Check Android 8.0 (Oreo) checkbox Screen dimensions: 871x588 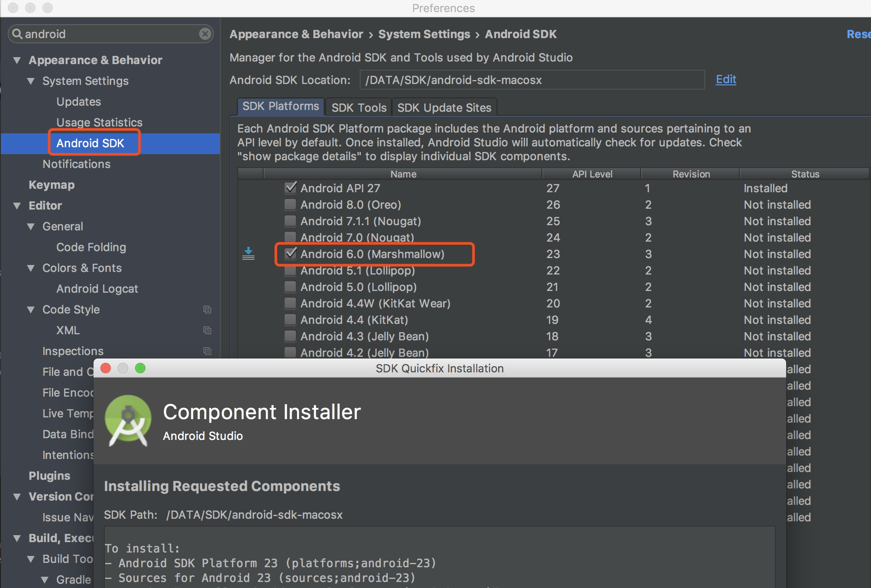[x=290, y=204]
